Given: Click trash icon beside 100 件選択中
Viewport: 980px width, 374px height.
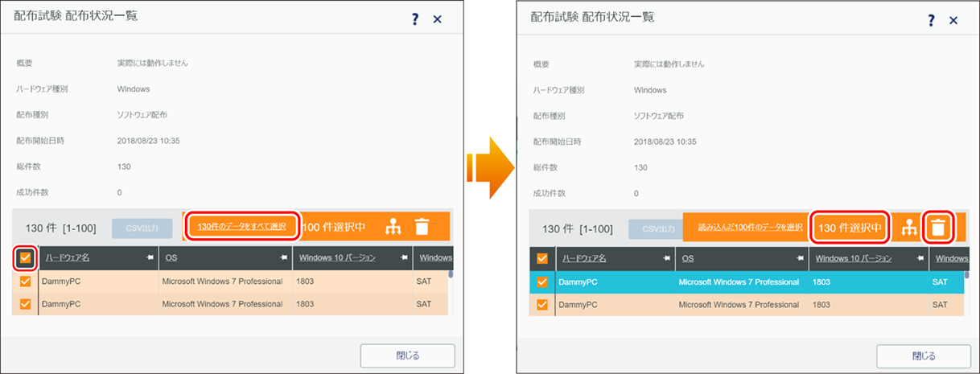Looking at the screenshot, I should (422, 227).
